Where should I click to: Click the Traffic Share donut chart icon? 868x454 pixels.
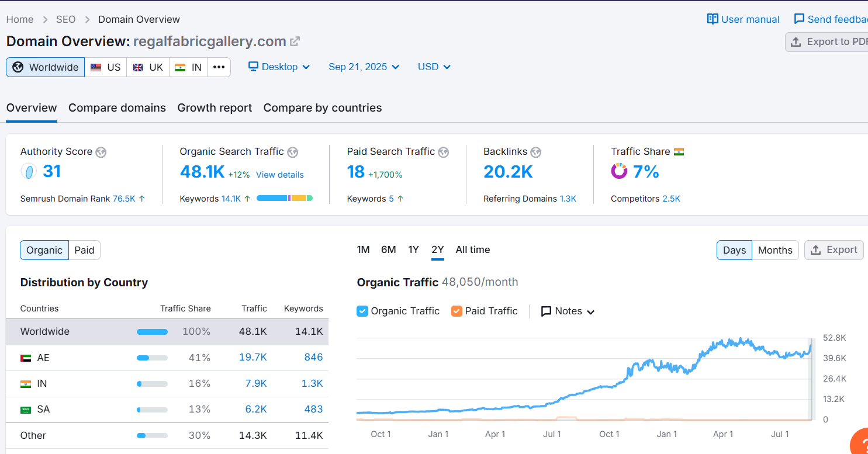click(619, 171)
